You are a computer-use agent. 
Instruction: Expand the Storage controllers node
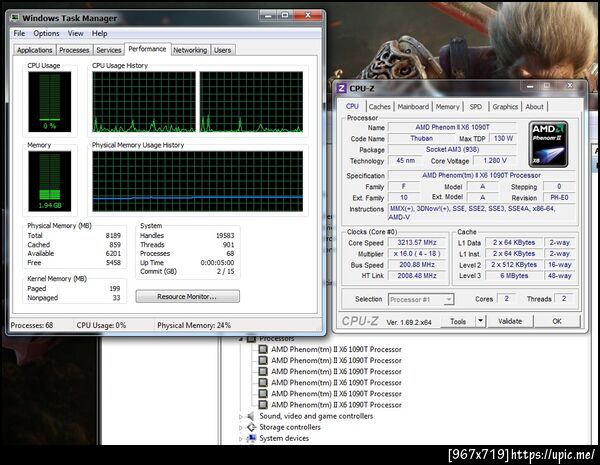[x=241, y=427]
